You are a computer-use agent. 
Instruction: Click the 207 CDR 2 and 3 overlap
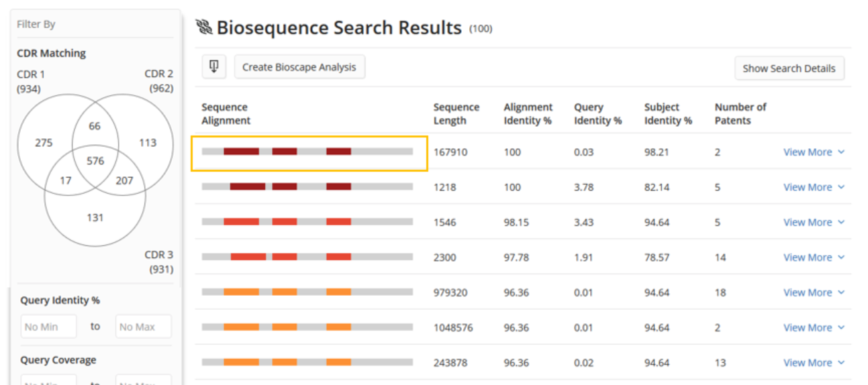click(x=124, y=180)
